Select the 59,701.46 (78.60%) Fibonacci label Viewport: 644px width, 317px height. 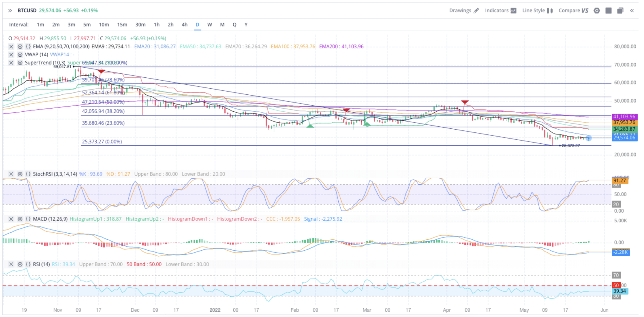tap(103, 80)
